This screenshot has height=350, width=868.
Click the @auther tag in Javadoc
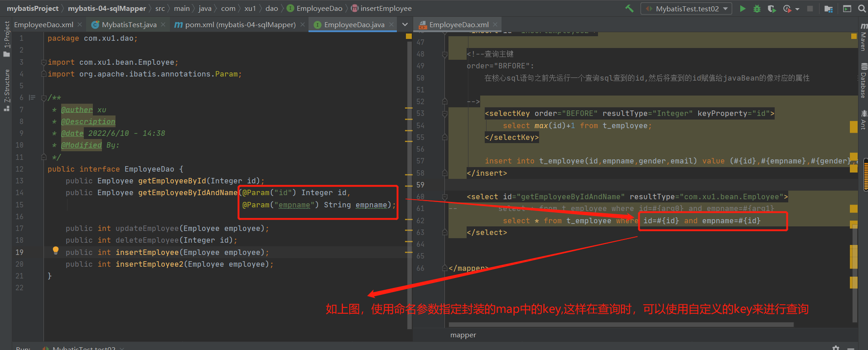coord(77,110)
